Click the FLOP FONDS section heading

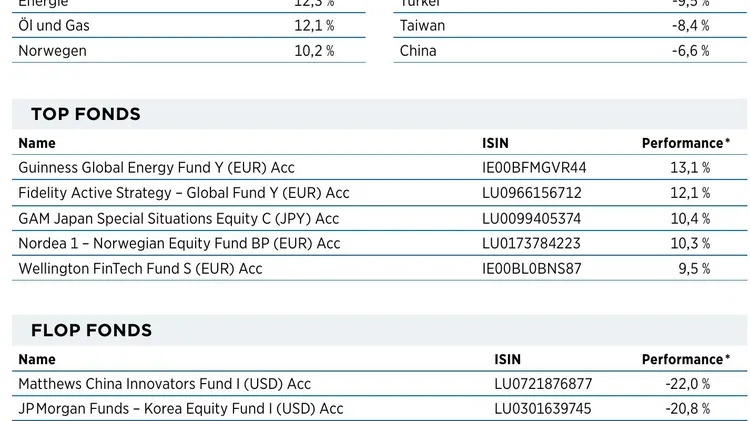[91, 331]
